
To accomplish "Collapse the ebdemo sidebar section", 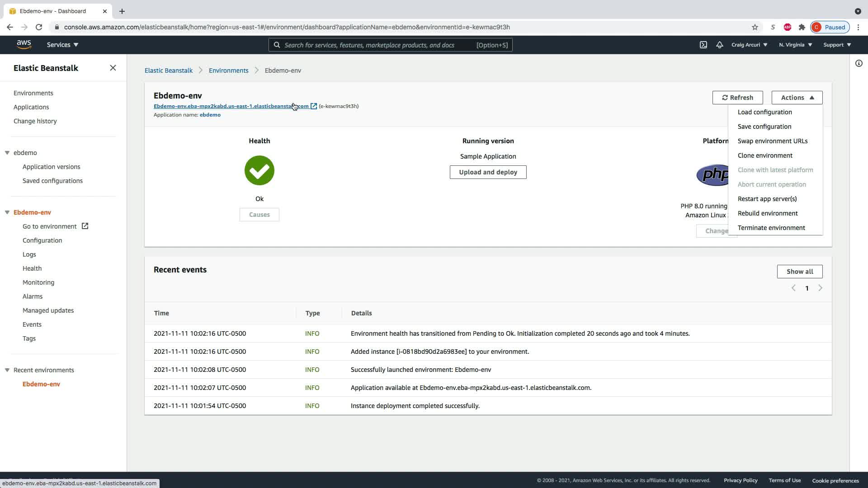I will pos(7,153).
